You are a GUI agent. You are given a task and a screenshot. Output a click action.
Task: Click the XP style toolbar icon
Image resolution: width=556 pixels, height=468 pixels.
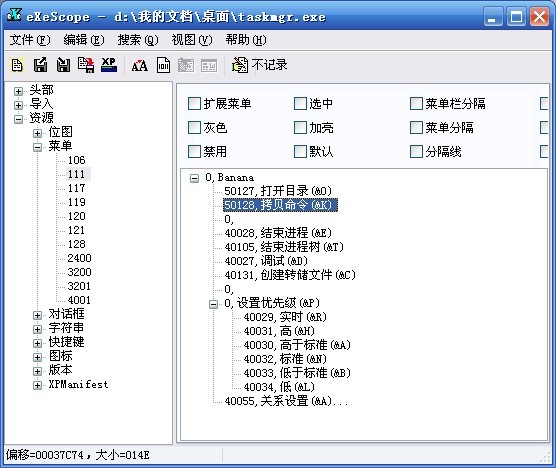(x=109, y=65)
